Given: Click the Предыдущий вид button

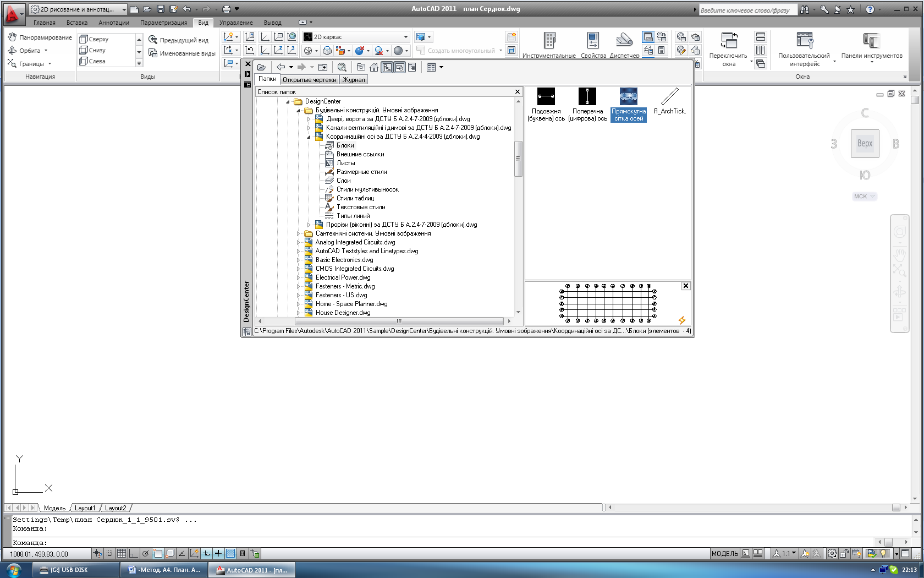Looking at the screenshot, I should (179, 40).
